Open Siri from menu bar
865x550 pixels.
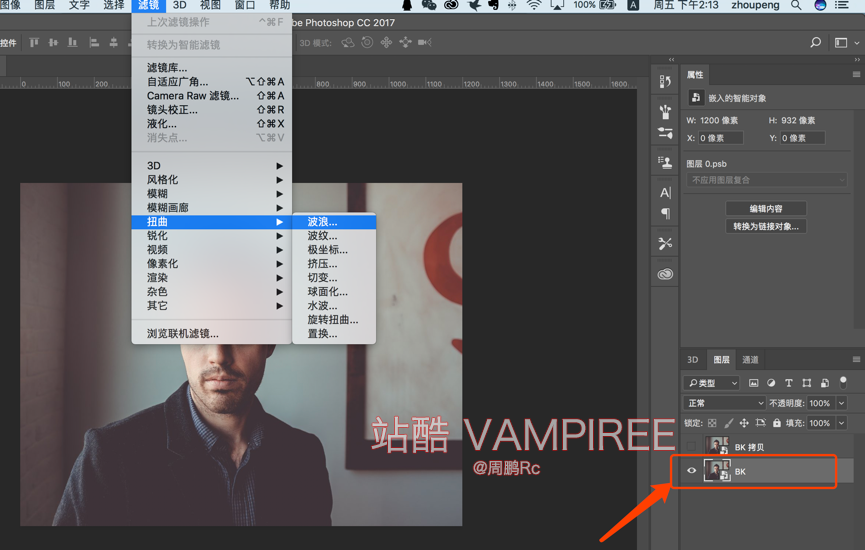coord(821,5)
